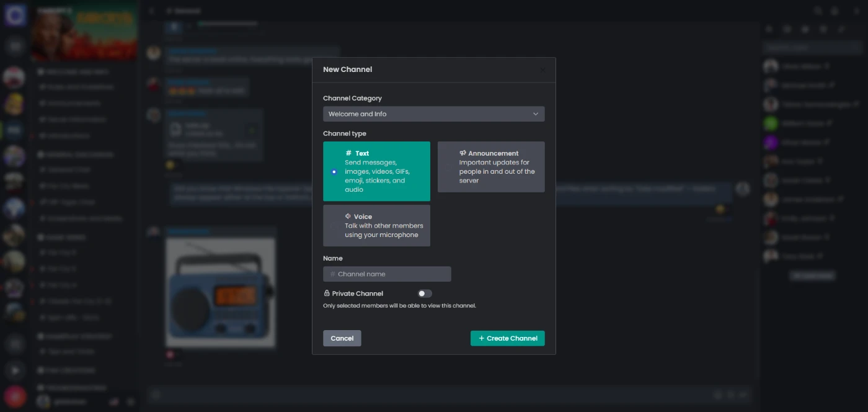Click the plus icon on Create Channel
The height and width of the screenshot is (412, 868).
[x=481, y=338]
